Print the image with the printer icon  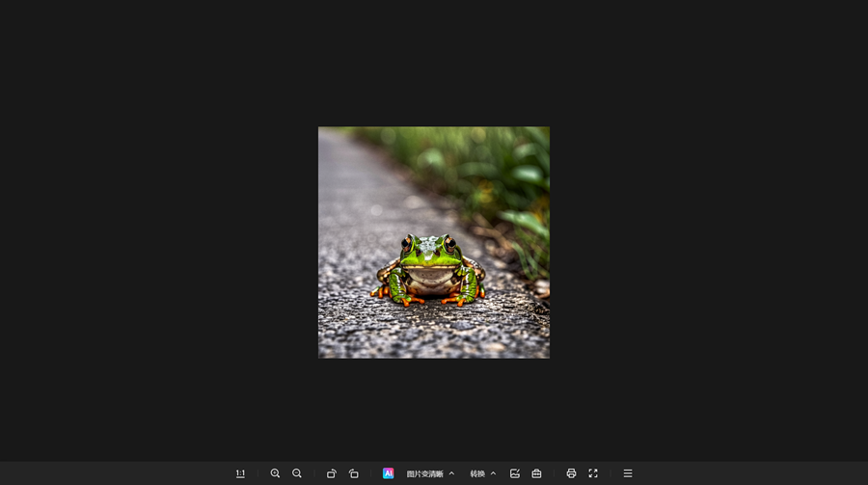(x=571, y=473)
